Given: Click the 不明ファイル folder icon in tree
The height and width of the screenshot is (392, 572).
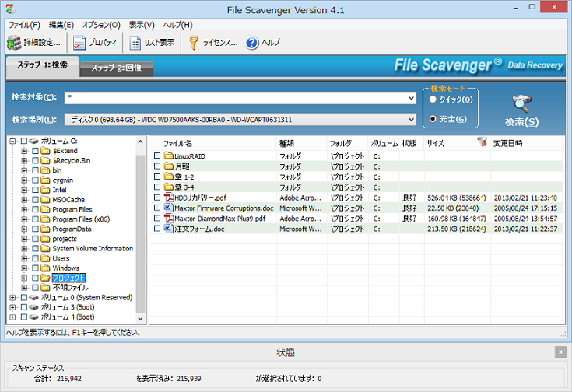Looking at the screenshot, I should (x=45, y=288).
